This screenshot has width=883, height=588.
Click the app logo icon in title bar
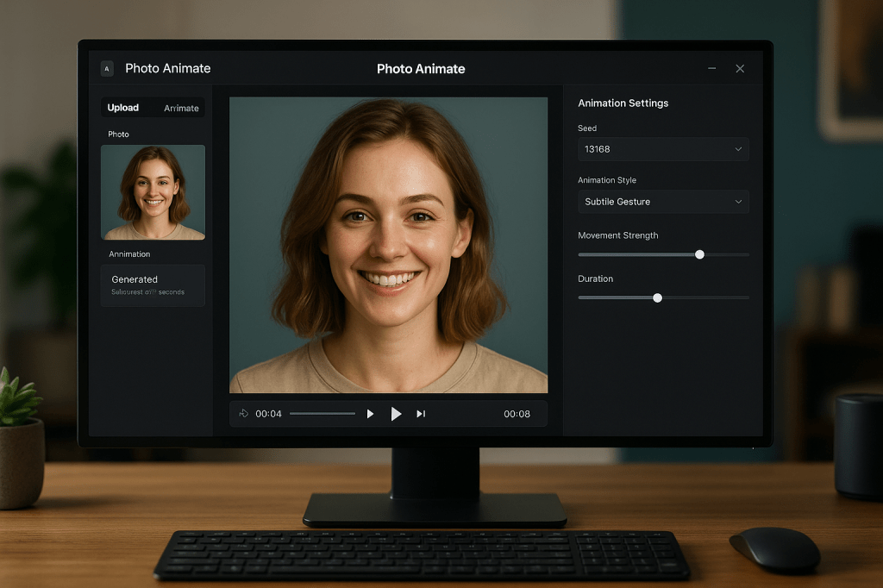(x=107, y=69)
